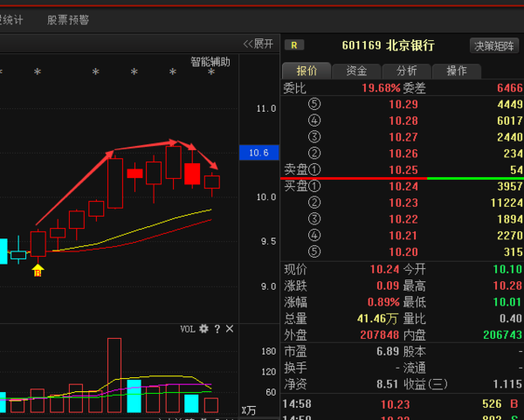The width and height of the screenshot is (524, 420).
Task: Click the 净资 value 8.51
Action: (388, 384)
